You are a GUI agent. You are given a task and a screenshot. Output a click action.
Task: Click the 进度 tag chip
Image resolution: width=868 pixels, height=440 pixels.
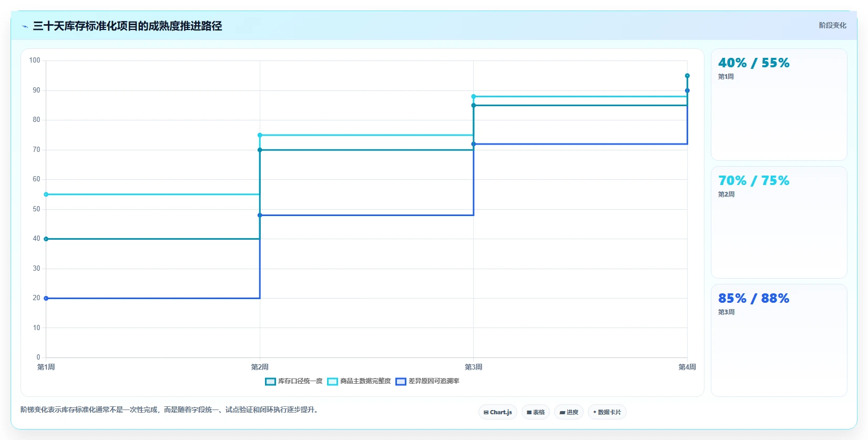coord(569,412)
